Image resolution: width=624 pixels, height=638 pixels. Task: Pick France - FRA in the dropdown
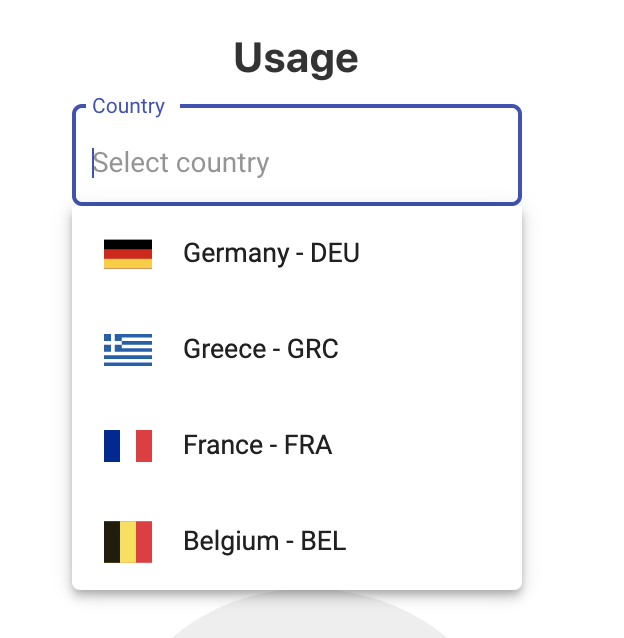click(297, 446)
